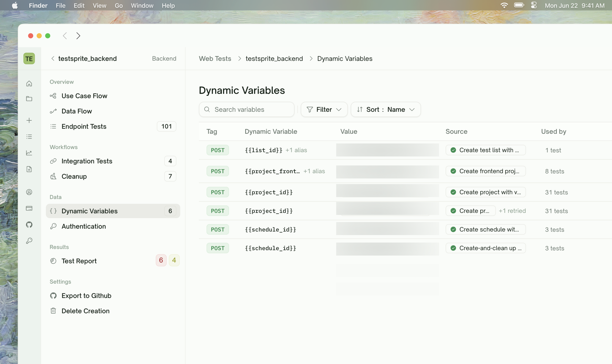Open the File menu in the menu bar

click(60, 5)
